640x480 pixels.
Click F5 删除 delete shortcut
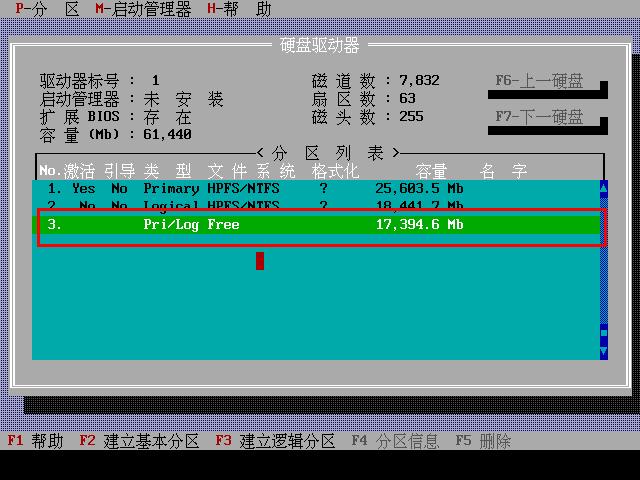click(483, 441)
